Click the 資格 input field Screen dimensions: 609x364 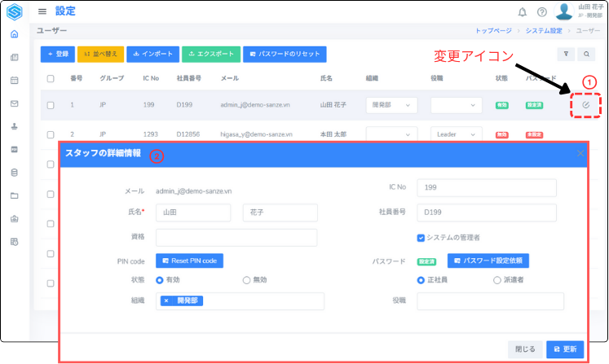click(x=236, y=237)
